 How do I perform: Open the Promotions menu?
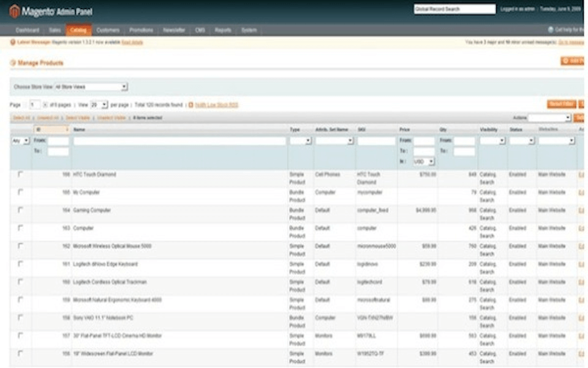(141, 30)
